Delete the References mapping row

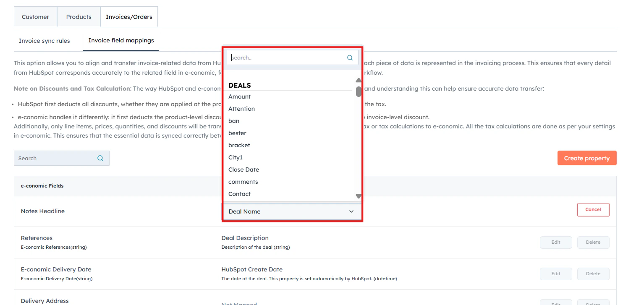pos(593,242)
